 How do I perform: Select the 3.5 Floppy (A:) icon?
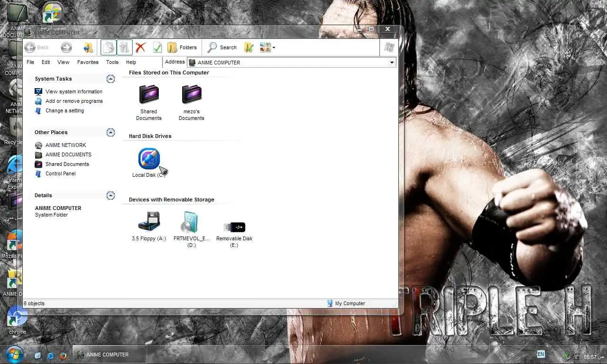click(x=149, y=222)
